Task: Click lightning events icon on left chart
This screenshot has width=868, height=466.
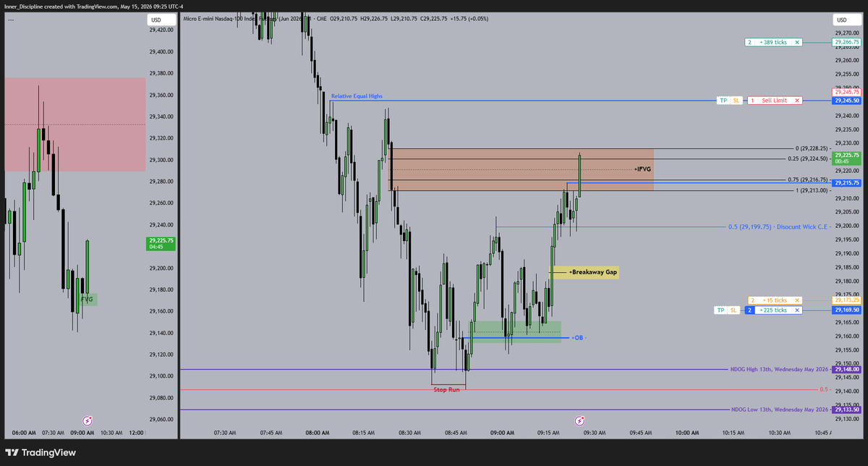Action: 88,420
